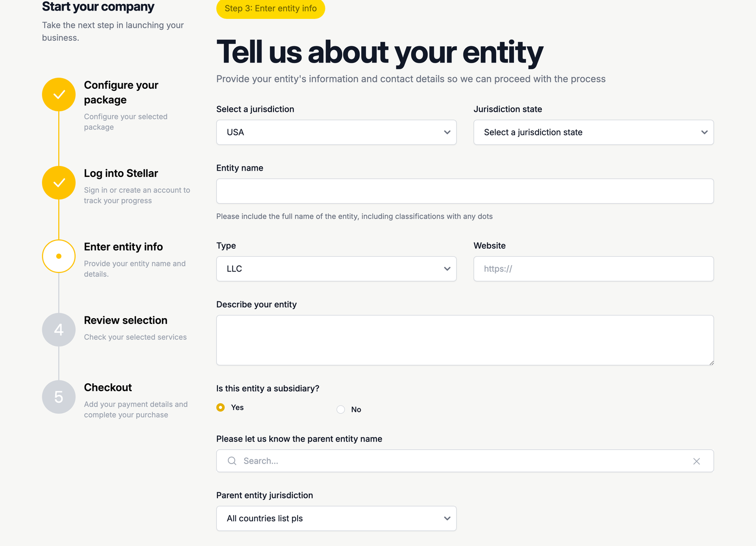Focus the Website https:// input field

[x=594, y=269]
